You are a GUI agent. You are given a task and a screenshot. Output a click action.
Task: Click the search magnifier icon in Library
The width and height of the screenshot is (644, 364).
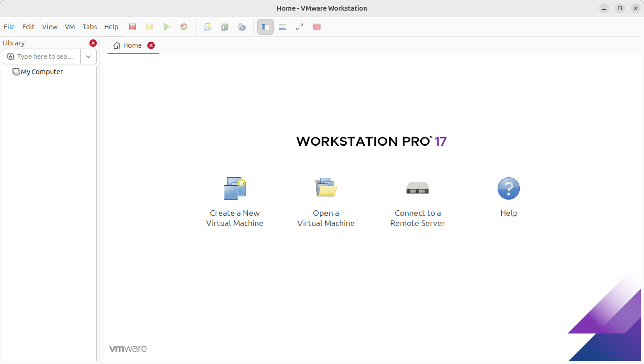tap(11, 56)
